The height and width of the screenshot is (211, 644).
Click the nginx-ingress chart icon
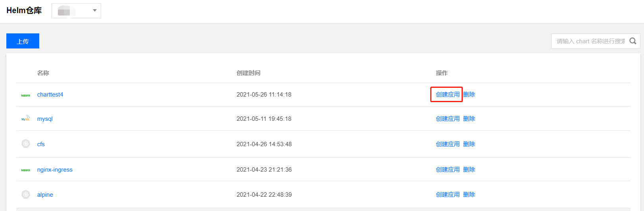26,170
